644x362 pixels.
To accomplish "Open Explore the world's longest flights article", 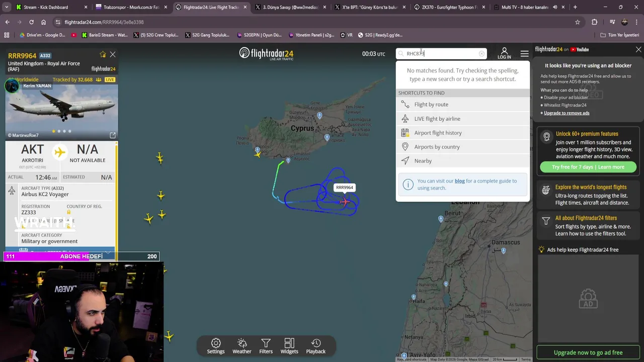I will tap(588, 195).
